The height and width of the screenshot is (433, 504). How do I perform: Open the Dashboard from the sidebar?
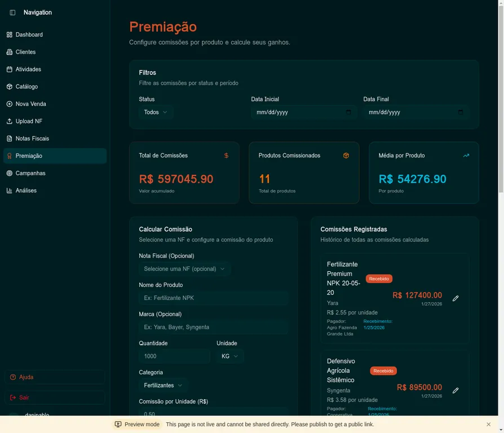point(28,34)
